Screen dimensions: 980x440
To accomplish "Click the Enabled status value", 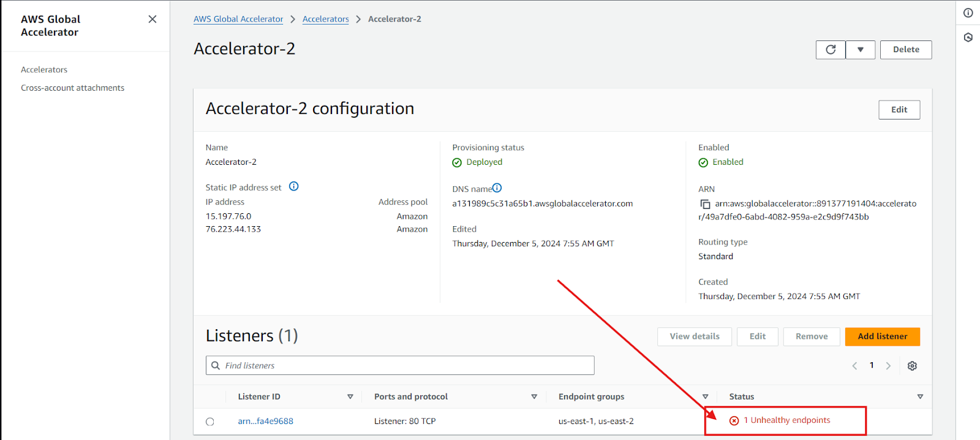I will (x=728, y=162).
